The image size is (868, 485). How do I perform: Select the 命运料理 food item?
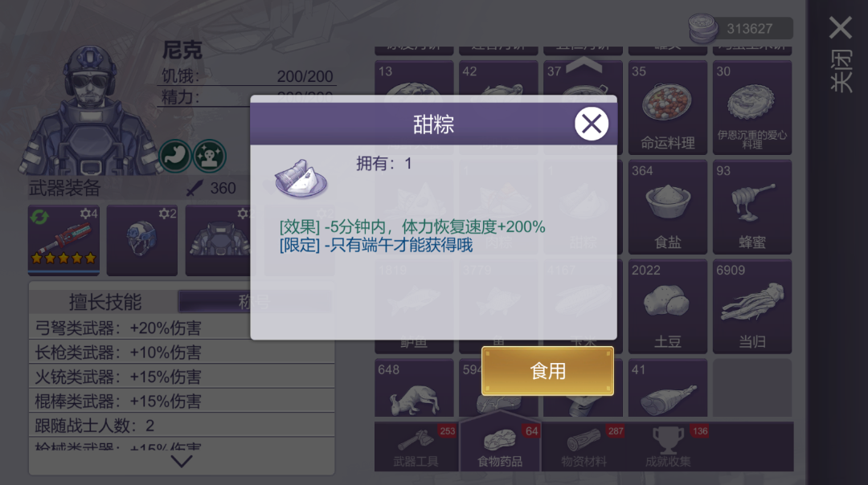click(x=668, y=108)
